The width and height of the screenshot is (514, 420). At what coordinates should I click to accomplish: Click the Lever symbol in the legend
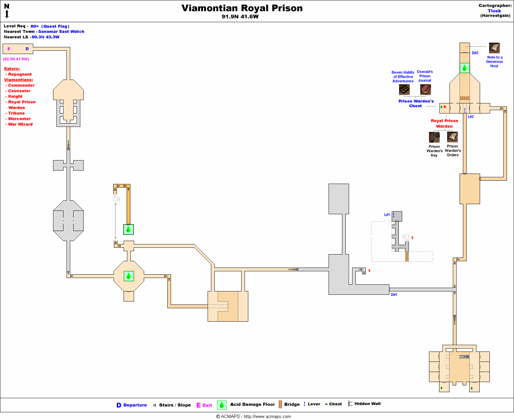click(304, 404)
